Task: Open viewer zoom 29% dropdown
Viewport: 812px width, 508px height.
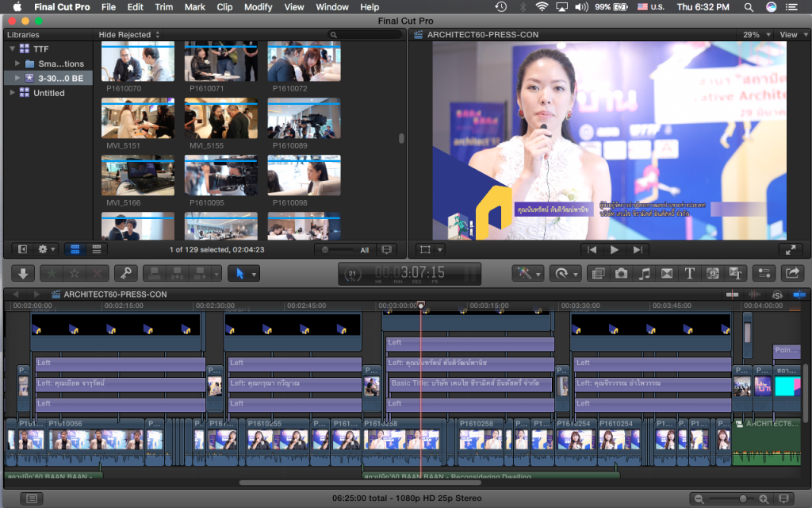Action: (x=756, y=35)
